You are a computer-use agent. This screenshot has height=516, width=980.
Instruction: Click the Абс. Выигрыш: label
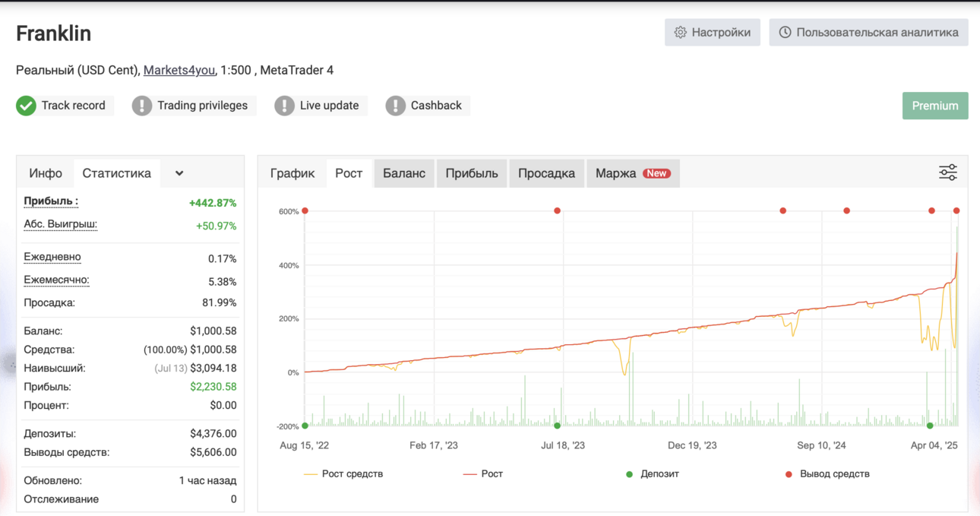tap(61, 224)
